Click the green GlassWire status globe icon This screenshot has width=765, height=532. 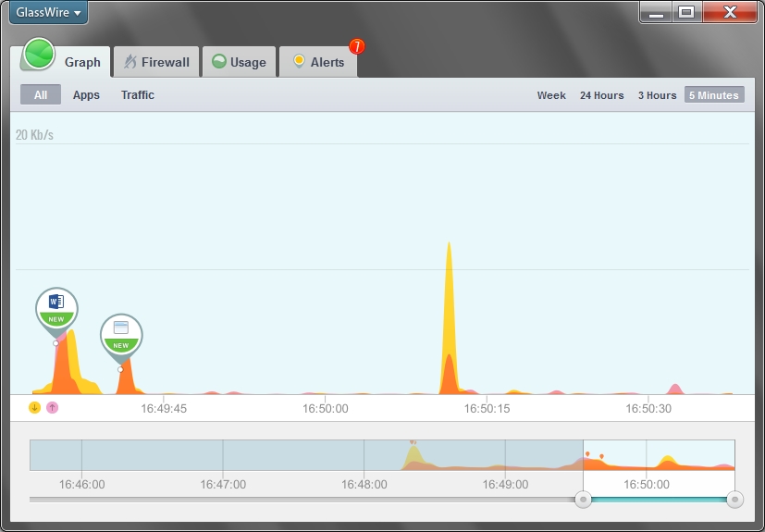[x=39, y=54]
